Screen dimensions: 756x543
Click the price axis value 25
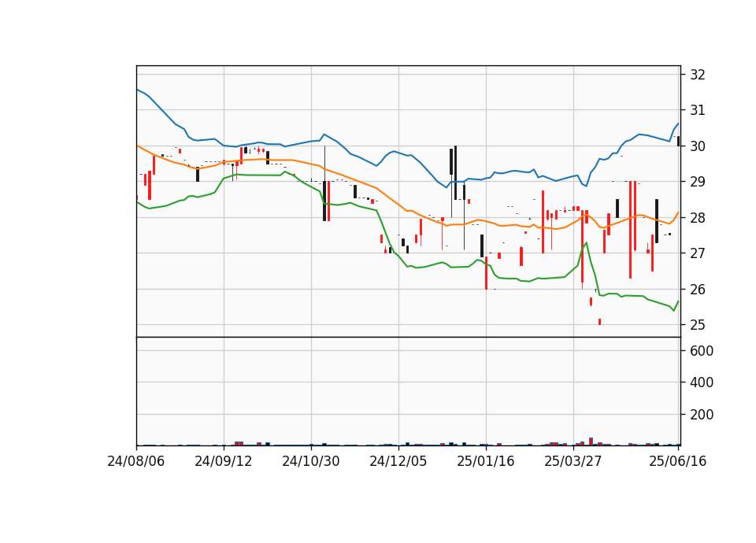pos(698,325)
